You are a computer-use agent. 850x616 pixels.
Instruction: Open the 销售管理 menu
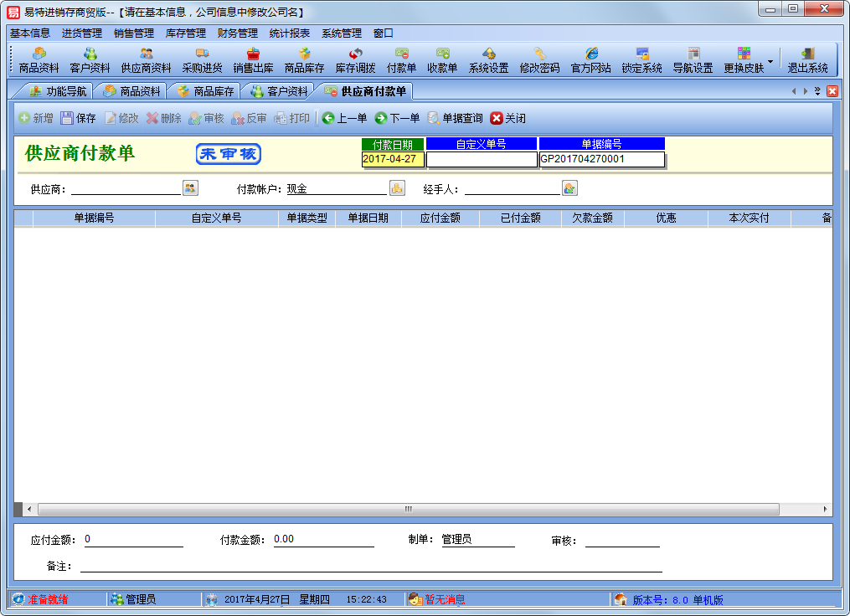point(134,33)
